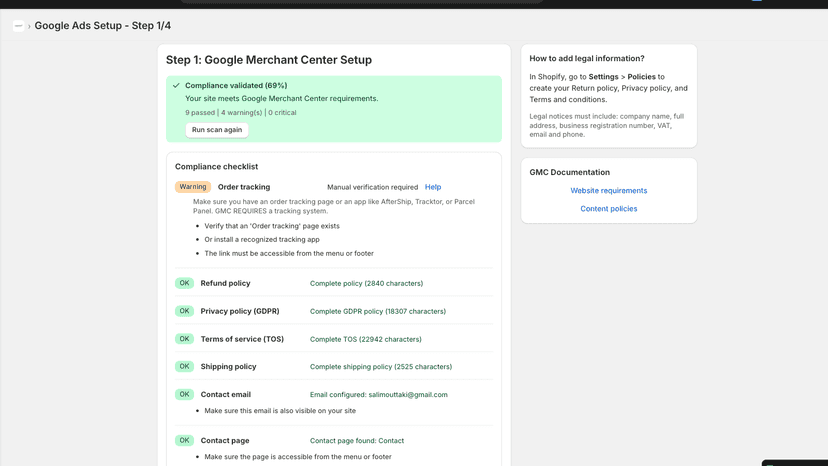Click 'Step 1: Google Merchant Center Setup' heading
This screenshot has width=828, height=466.
click(269, 60)
